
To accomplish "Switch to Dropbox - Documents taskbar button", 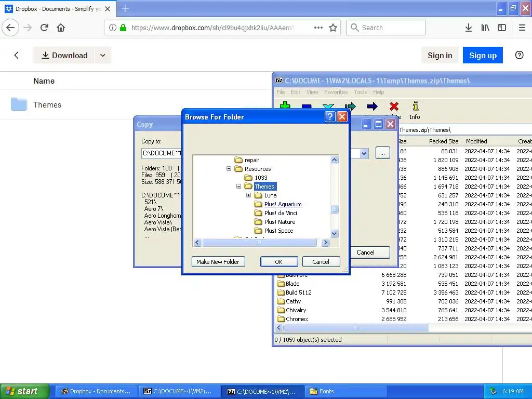I will coord(96,391).
